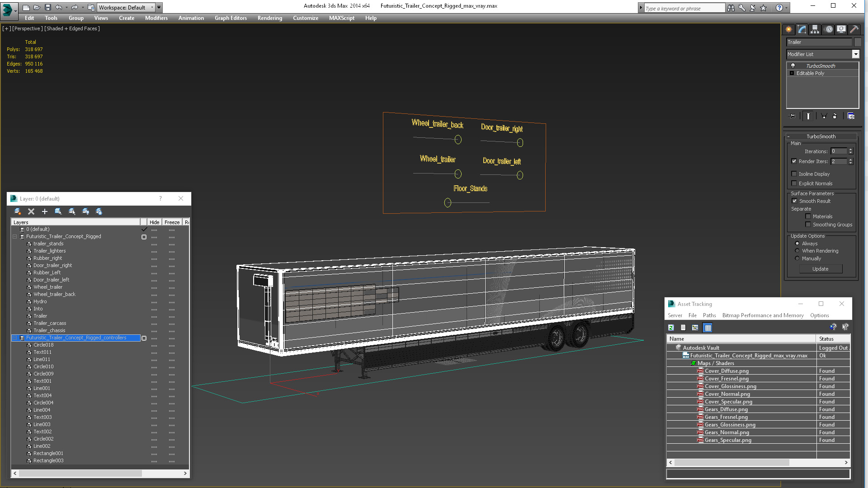Enable Separate by Smoothing Groups checkbox
The width and height of the screenshot is (868, 488).
[x=808, y=225]
